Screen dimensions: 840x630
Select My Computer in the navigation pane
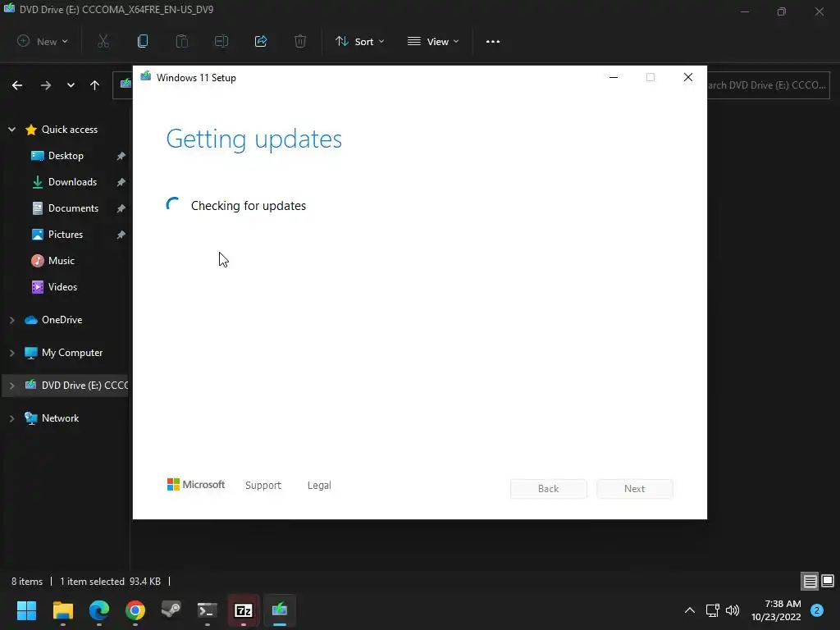(x=72, y=353)
